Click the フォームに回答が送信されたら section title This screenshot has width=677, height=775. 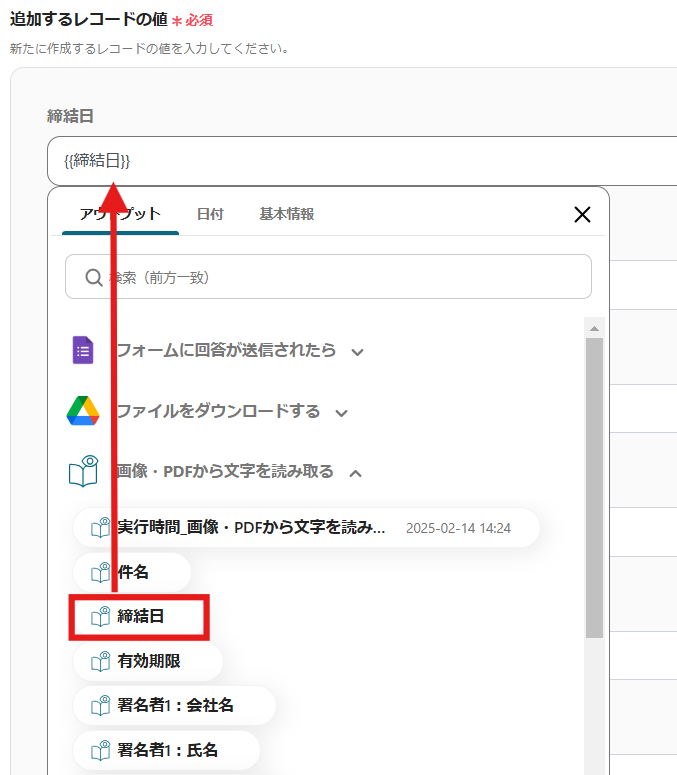tap(226, 350)
